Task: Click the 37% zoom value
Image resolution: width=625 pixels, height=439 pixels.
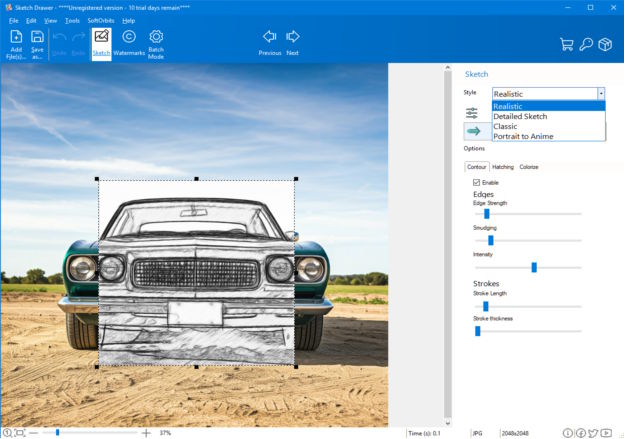Action: [x=165, y=433]
